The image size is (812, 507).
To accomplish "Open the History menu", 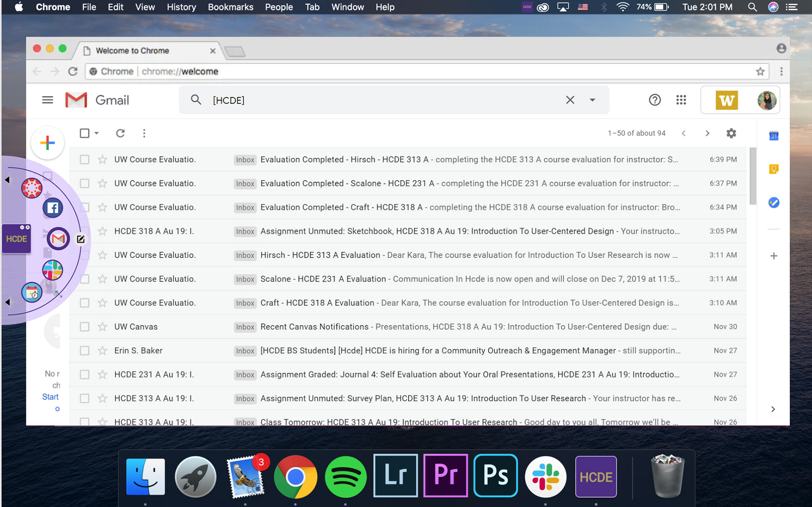I will point(181,7).
